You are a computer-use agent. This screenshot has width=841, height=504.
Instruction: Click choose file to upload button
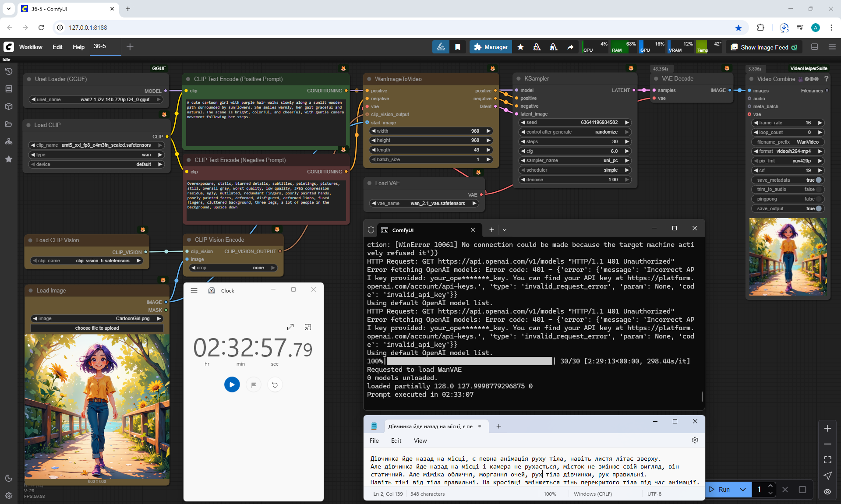[x=97, y=328]
